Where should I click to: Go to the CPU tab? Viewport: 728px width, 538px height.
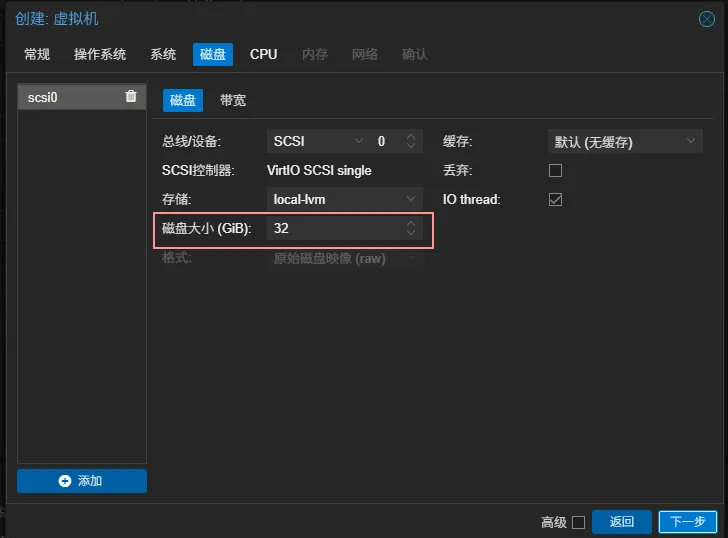[264, 54]
